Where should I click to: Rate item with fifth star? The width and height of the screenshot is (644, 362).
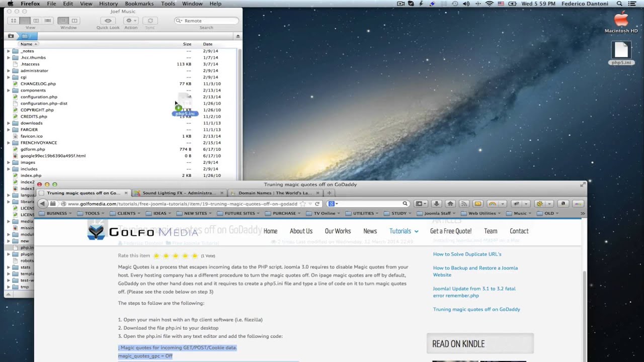pos(195,255)
